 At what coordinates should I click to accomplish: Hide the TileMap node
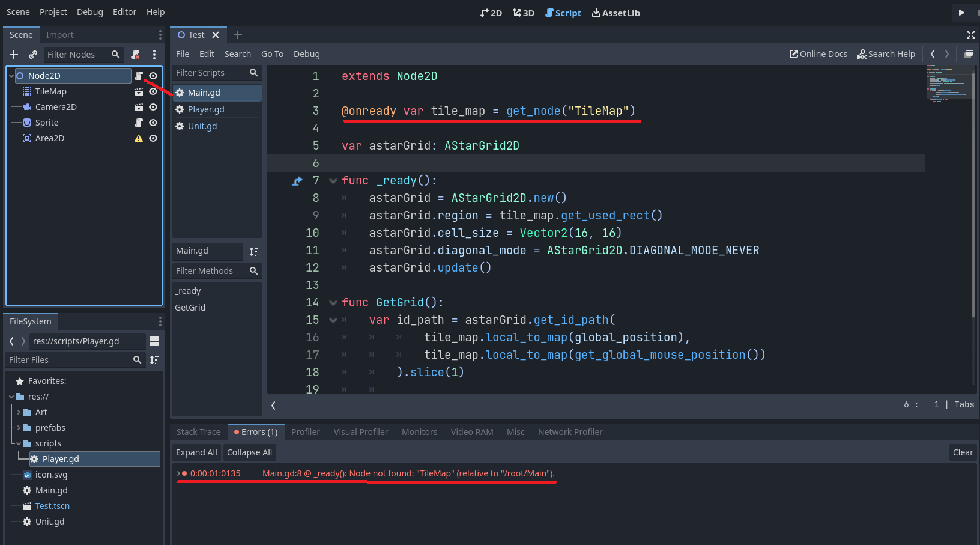[153, 91]
